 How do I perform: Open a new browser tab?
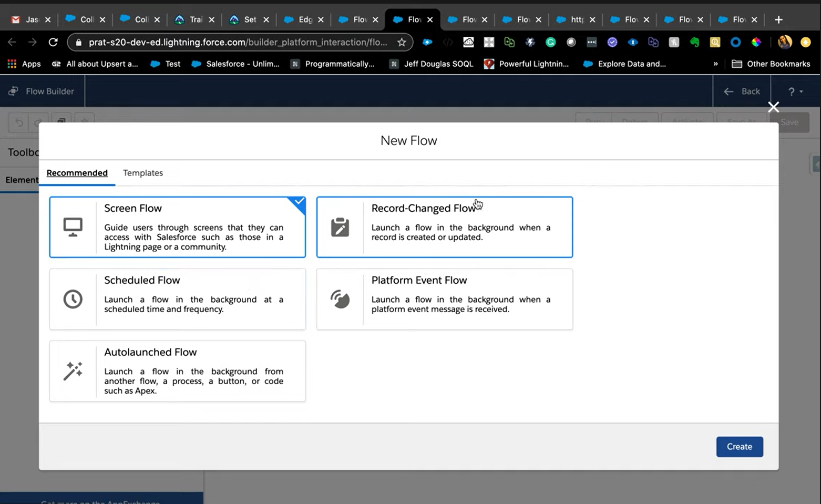pyautogui.click(x=778, y=19)
